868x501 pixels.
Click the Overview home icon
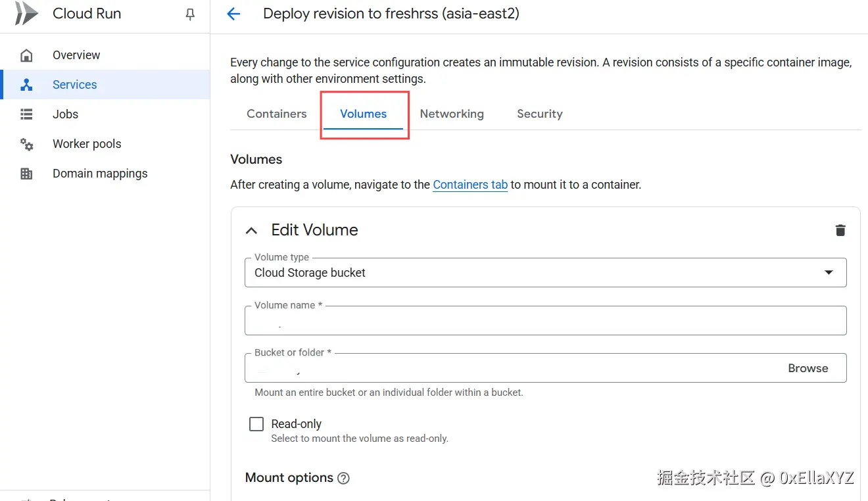click(26, 55)
